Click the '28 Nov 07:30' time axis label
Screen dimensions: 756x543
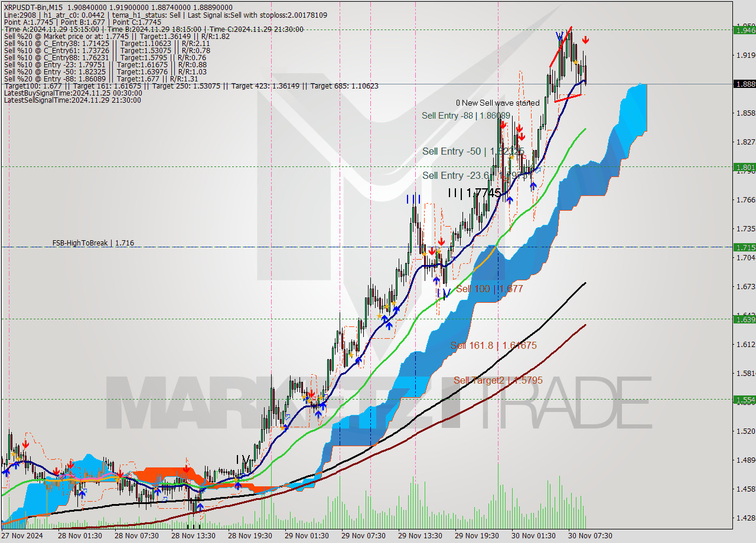coord(136,535)
